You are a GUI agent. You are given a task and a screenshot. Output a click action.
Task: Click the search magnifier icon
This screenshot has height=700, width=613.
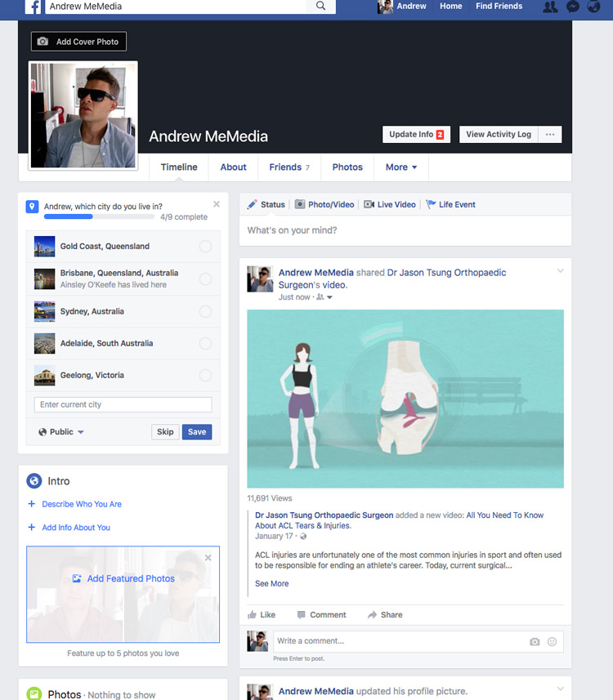320,6
